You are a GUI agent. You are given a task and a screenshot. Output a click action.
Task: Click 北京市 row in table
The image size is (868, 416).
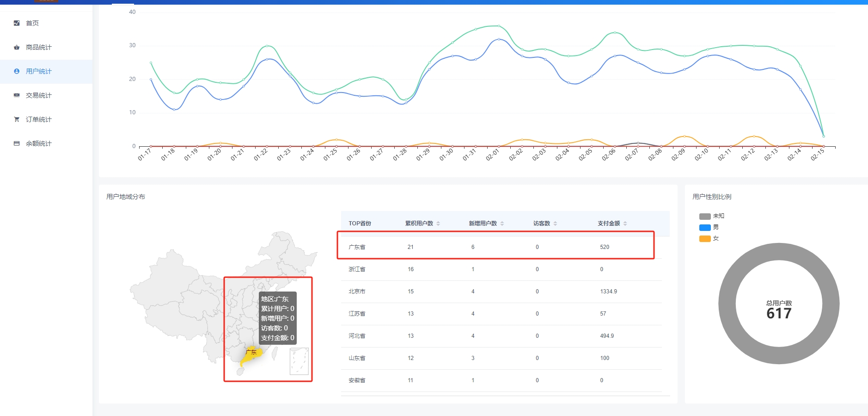501,292
